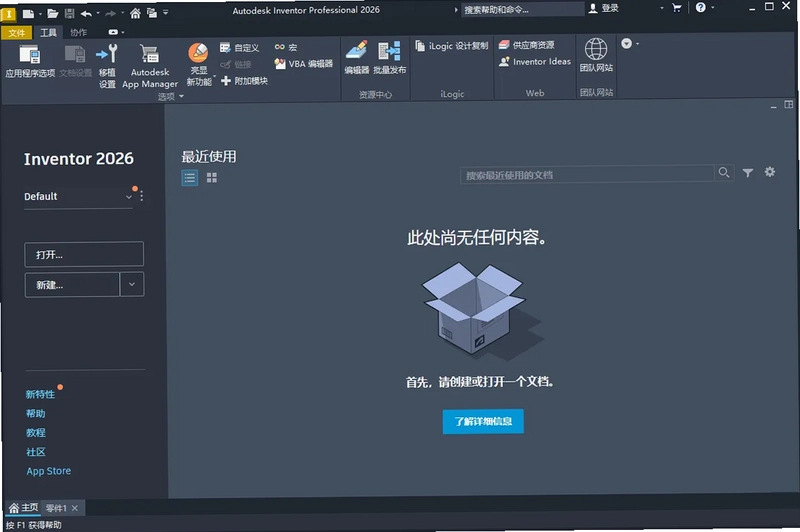
Task: Select the 工具 (Tools) ribbon tab
Action: 48,33
